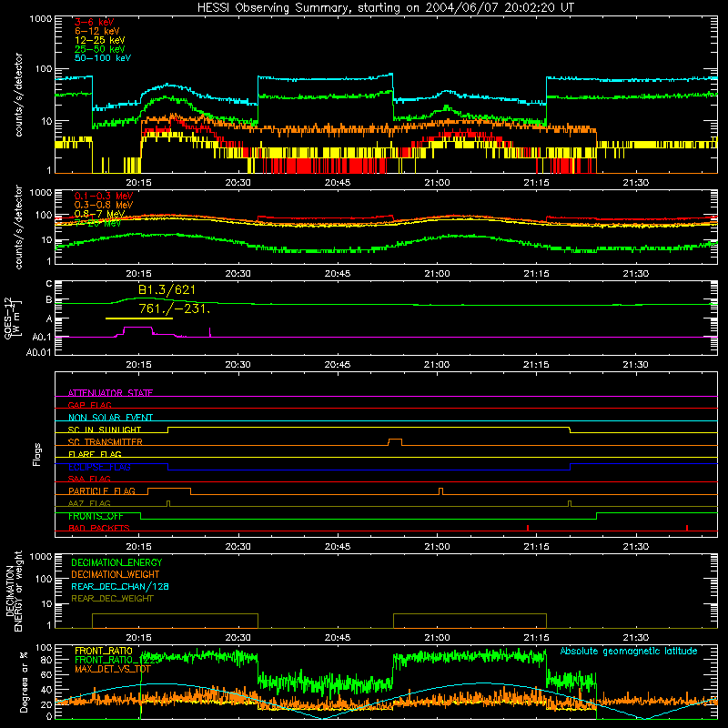Click the 761./-231. flare position text

click(x=175, y=308)
